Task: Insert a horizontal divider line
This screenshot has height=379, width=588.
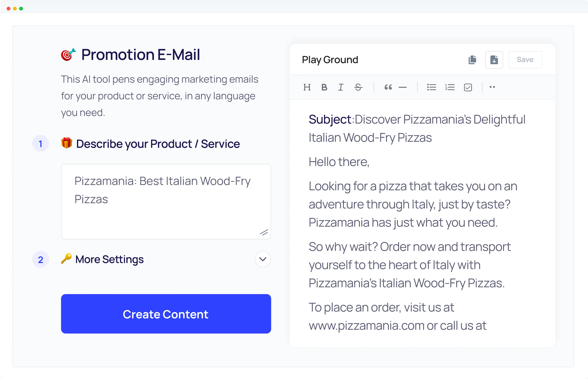Action: (x=403, y=87)
